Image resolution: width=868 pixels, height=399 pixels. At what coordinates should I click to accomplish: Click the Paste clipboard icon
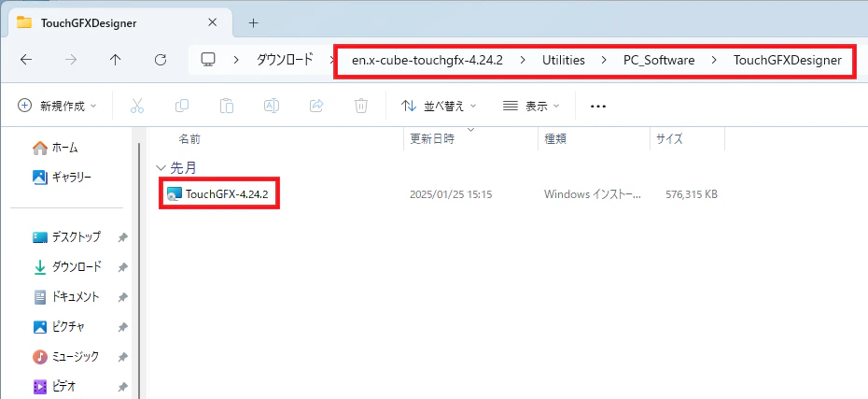coord(227,106)
